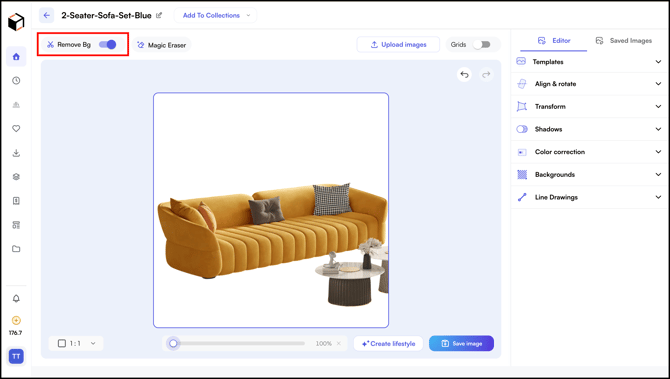The width and height of the screenshot is (670, 379).
Task: Click the Line Drawings icon
Action: click(x=522, y=197)
